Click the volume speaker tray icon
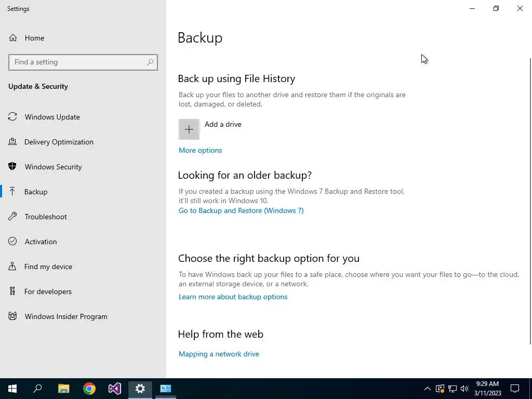Viewport: 532px width, 399px height. [x=464, y=389]
